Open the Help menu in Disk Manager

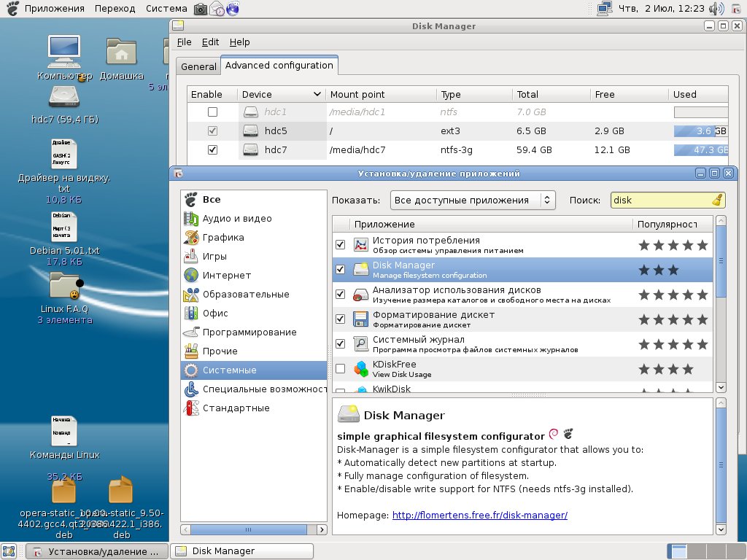(239, 42)
